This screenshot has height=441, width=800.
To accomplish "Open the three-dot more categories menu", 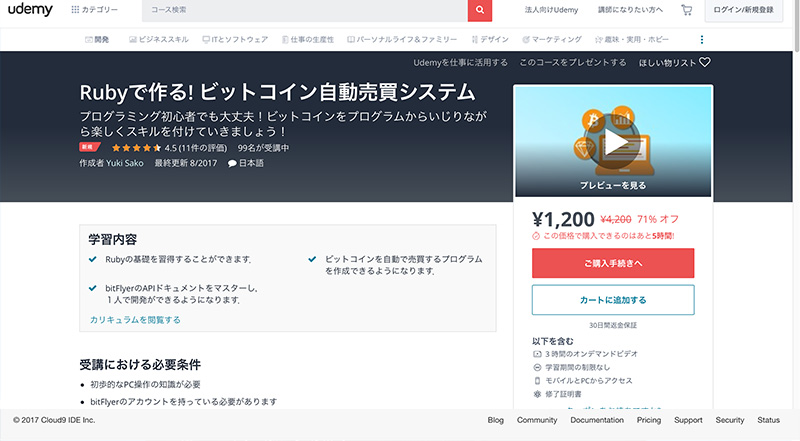I will pyautogui.click(x=702, y=39).
